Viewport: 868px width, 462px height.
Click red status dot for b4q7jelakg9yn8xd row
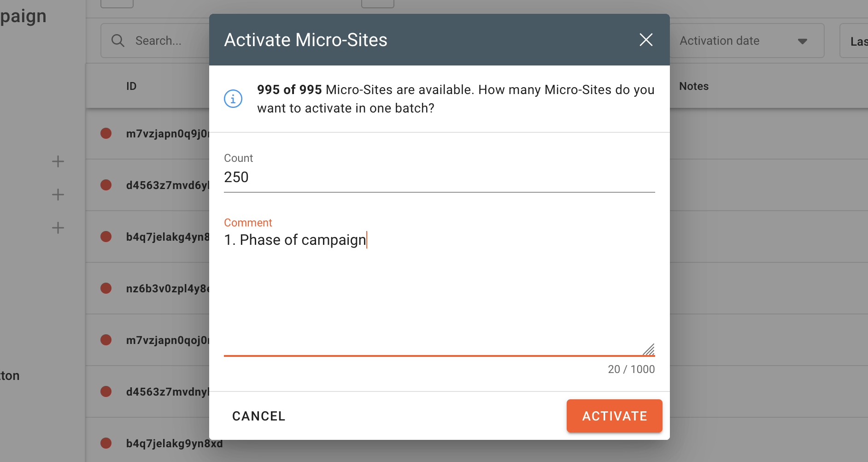[106, 443]
